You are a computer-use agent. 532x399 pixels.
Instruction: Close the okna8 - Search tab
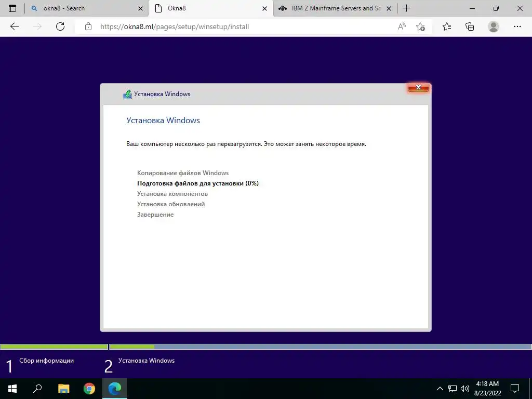[140, 9]
